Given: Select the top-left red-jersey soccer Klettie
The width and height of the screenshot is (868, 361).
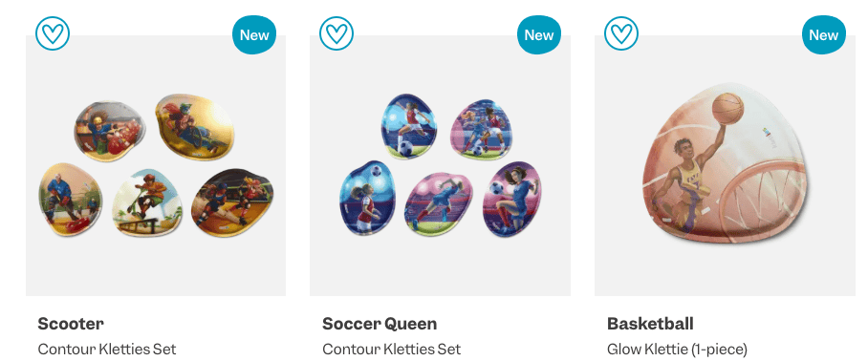Looking at the screenshot, I should point(409,127).
